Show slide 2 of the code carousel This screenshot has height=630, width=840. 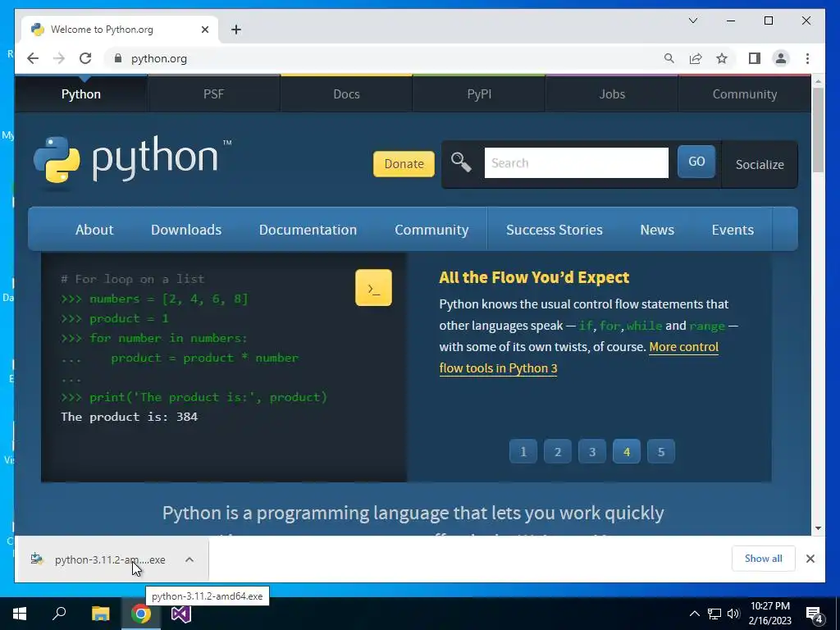click(x=558, y=452)
